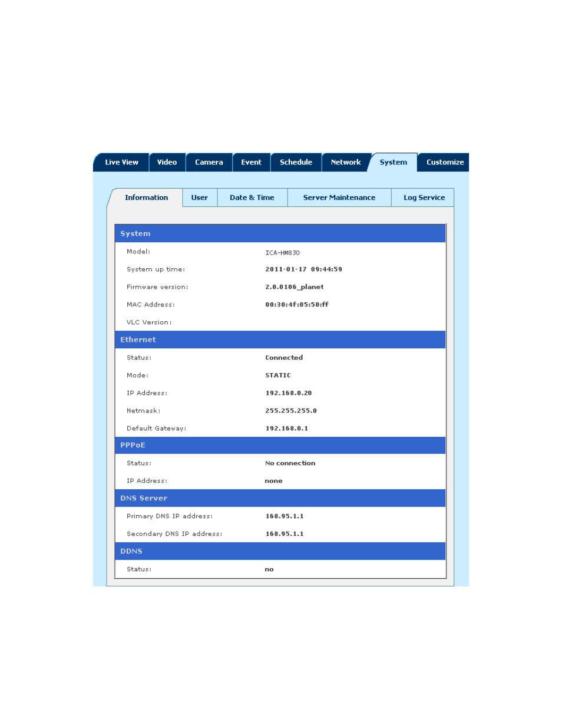Open Server Maintenance sub-tab

click(339, 197)
